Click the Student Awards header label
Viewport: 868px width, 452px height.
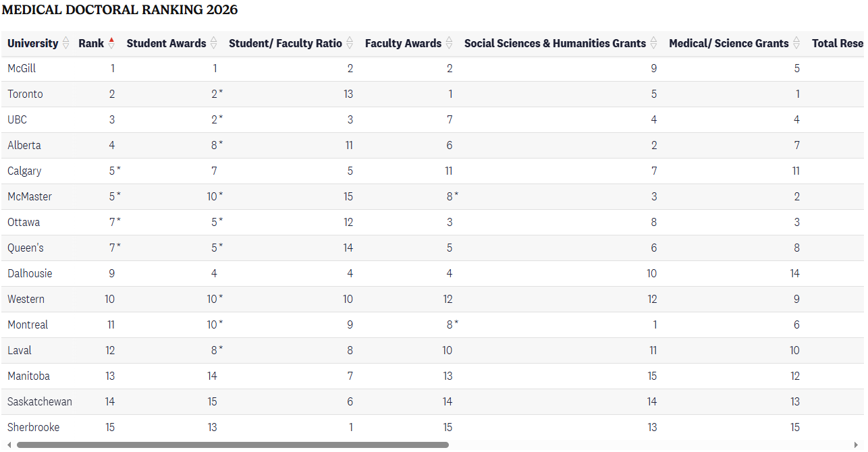pyautogui.click(x=166, y=43)
